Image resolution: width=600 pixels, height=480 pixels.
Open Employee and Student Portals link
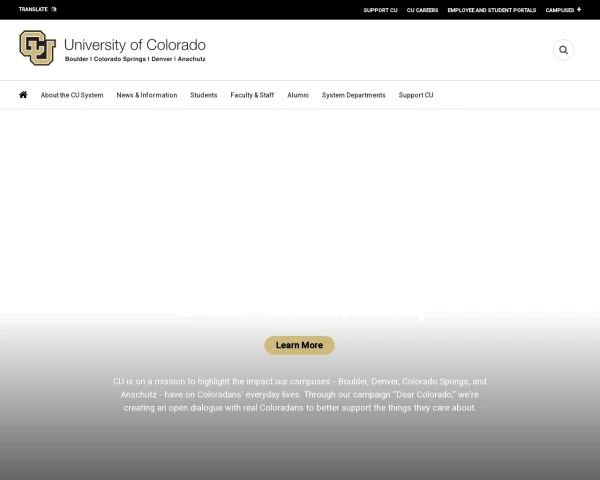pos(492,10)
